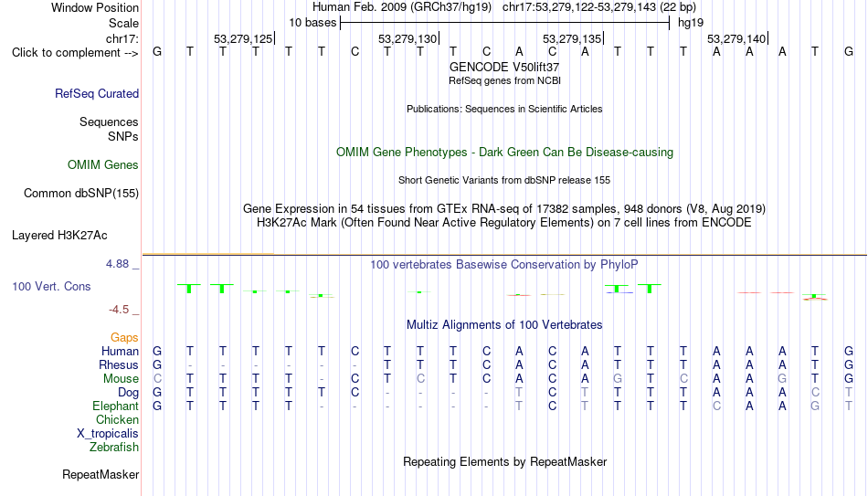Open the 100 Vert. Cons track label

(51, 286)
